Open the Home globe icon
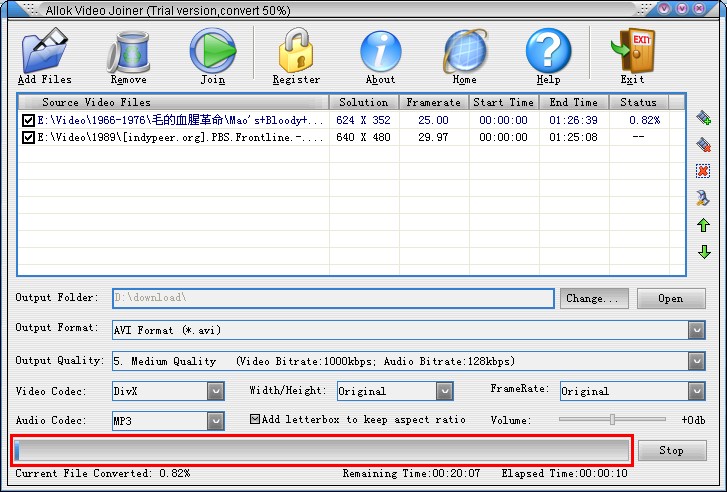This screenshot has width=727, height=492. (465, 51)
